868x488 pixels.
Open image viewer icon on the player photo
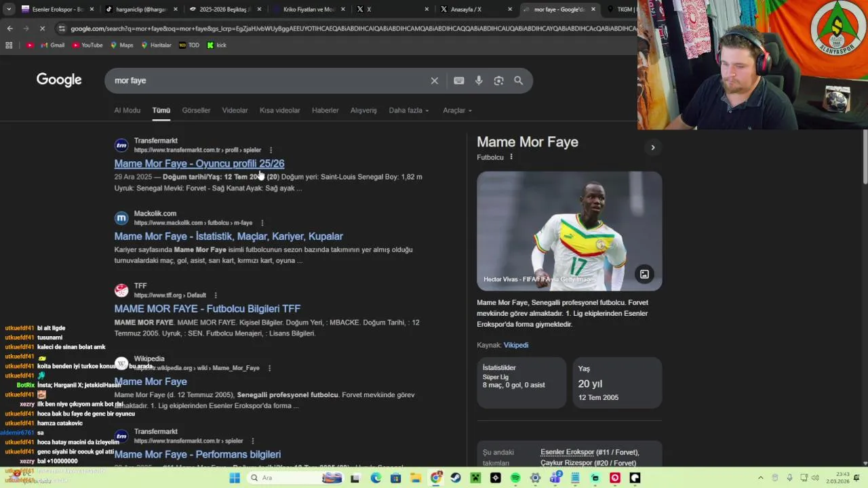[x=644, y=274]
